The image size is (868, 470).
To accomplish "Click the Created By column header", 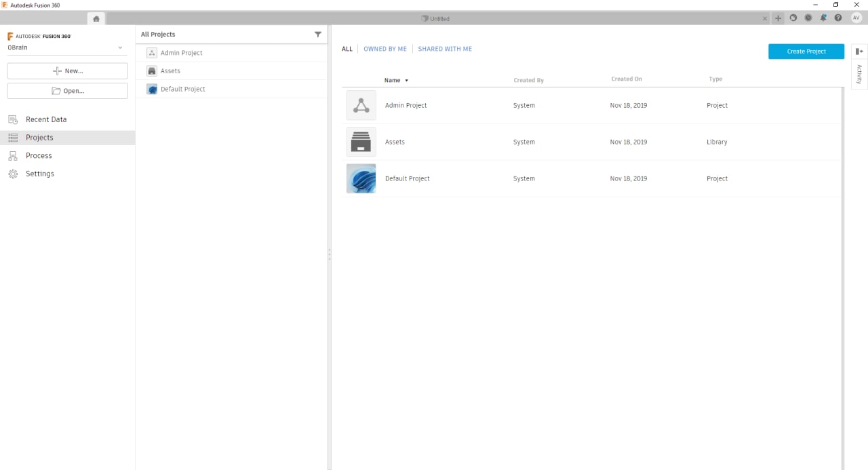I will (x=529, y=80).
